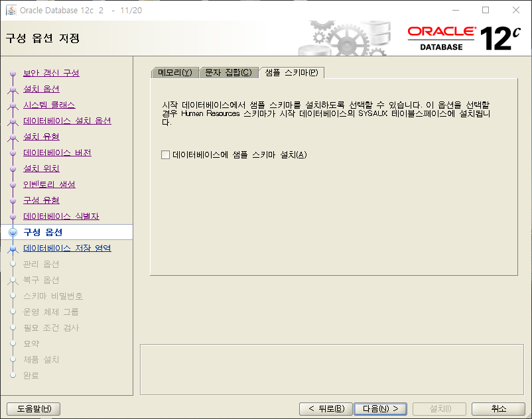
Task: Open the 구성 유형 step link
Action: point(41,200)
